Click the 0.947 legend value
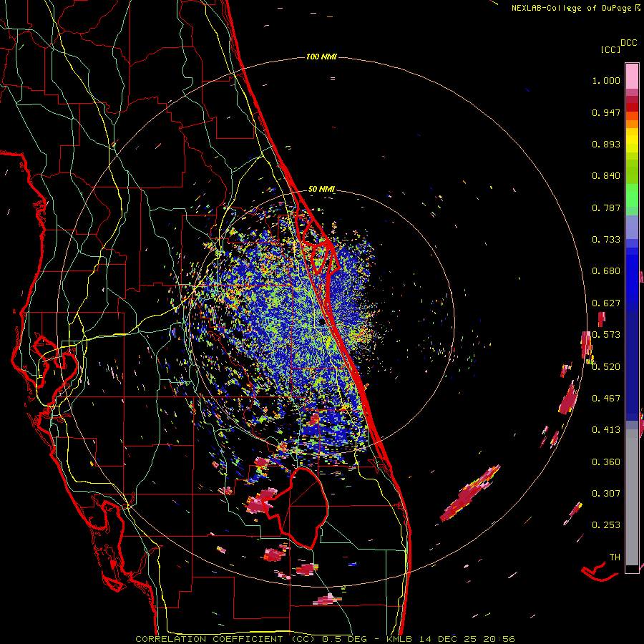The width and height of the screenshot is (644, 644). pos(606,112)
